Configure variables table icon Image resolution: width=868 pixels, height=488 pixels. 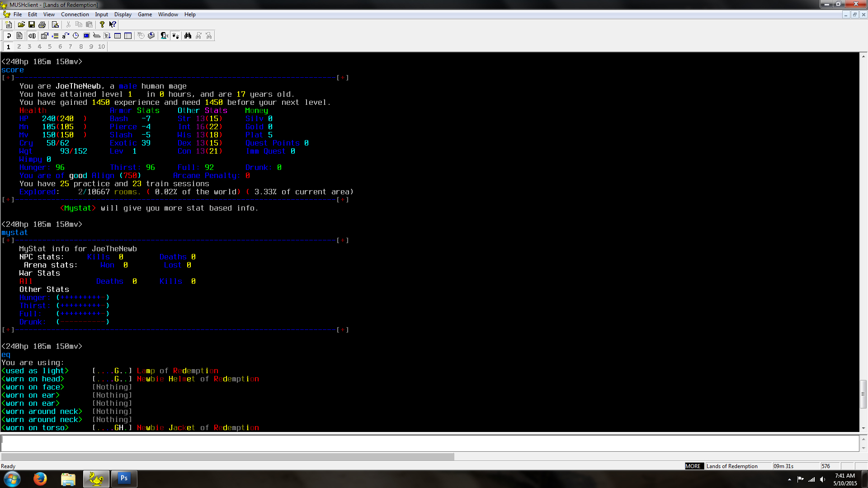point(128,36)
